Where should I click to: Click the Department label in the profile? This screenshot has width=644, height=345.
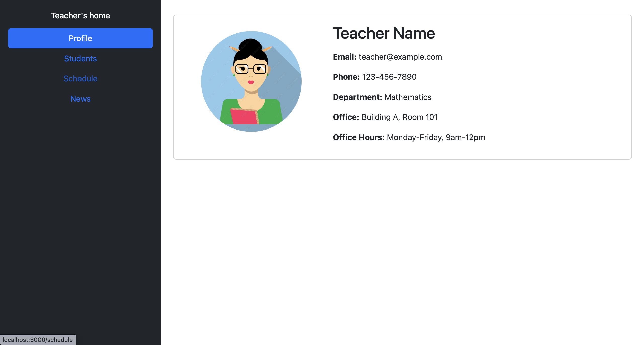pyautogui.click(x=357, y=97)
